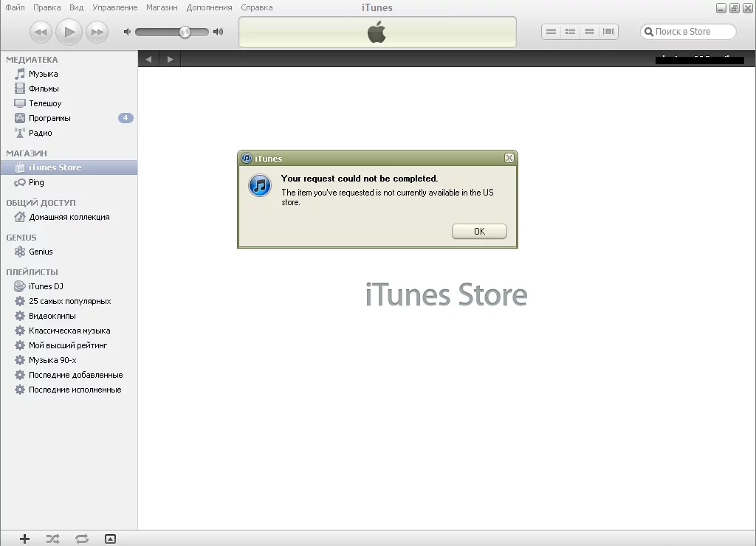Click the Поиск в Store search field
Viewport: 756px width, 546px height.
pyautogui.click(x=688, y=31)
